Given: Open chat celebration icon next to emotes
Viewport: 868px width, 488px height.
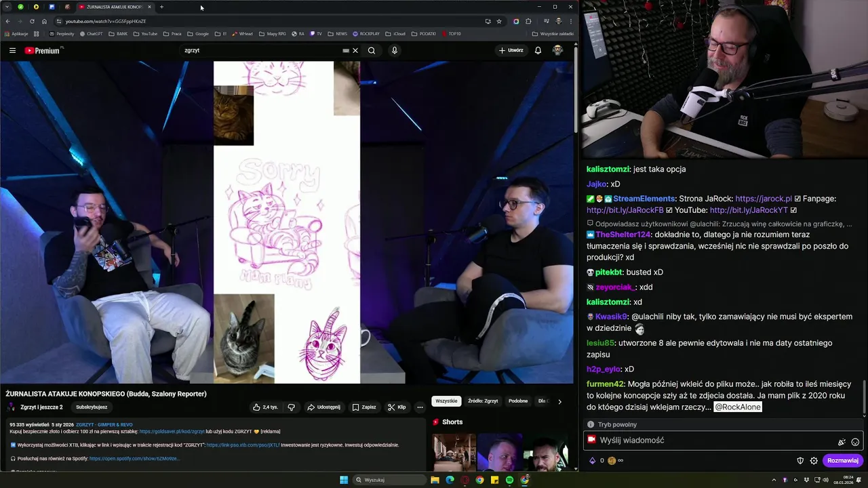Looking at the screenshot, I should [842, 442].
